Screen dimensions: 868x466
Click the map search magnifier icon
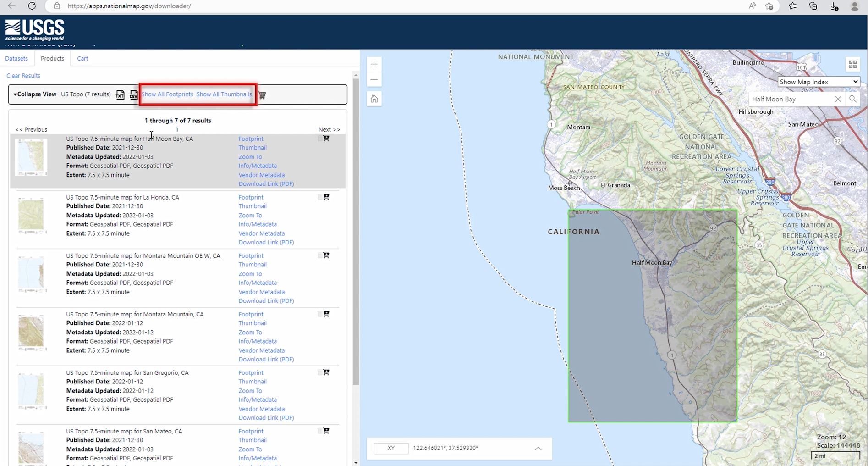coord(852,99)
